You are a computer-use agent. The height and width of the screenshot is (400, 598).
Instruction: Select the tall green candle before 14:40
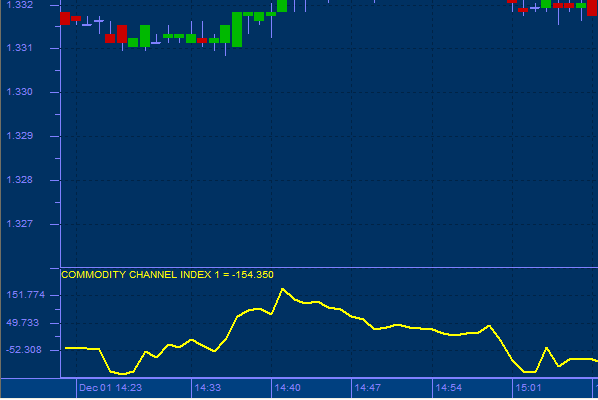(237, 29)
